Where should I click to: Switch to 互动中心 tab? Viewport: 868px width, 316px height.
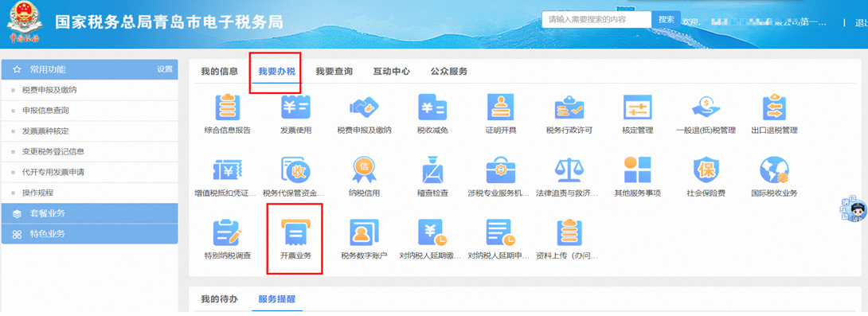(391, 72)
